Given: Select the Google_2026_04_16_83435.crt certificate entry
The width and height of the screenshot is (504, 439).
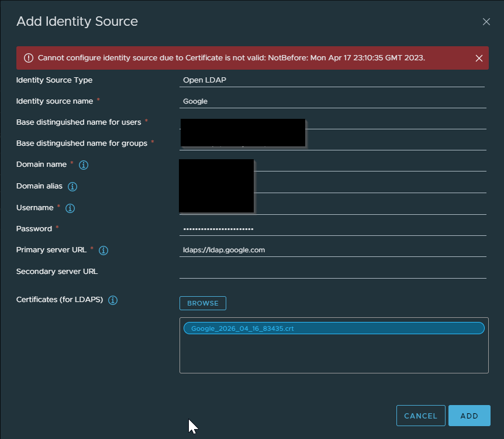Looking at the screenshot, I should pyautogui.click(x=333, y=328).
